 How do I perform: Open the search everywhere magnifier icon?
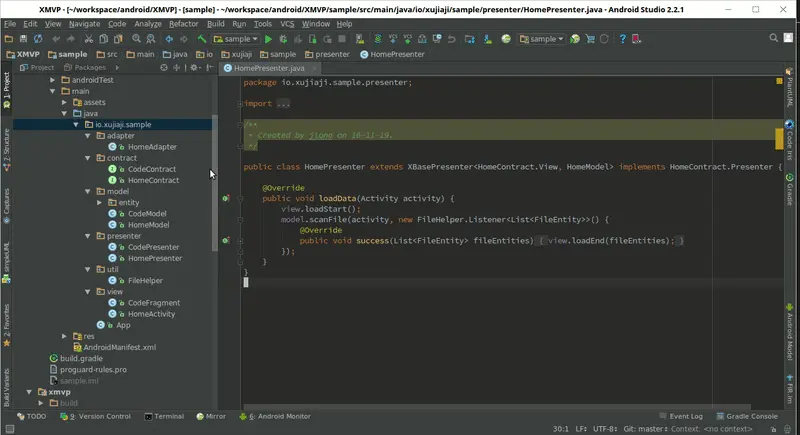[773, 38]
